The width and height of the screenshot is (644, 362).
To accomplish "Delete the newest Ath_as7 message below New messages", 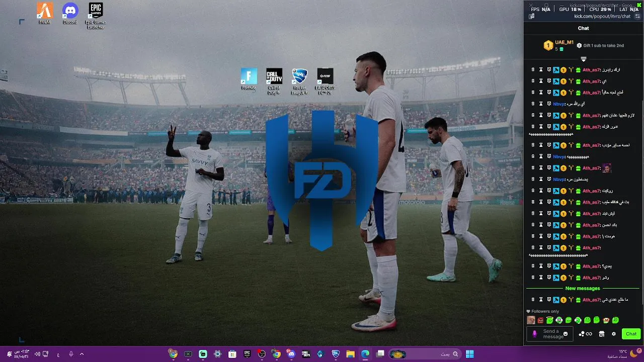I will pos(533,300).
